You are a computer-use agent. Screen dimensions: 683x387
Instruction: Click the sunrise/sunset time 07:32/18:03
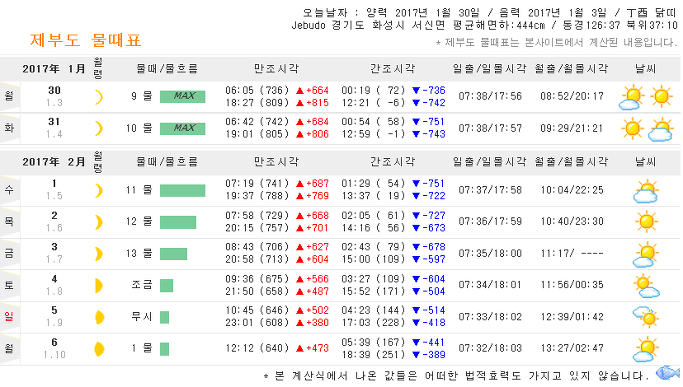coord(490,348)
